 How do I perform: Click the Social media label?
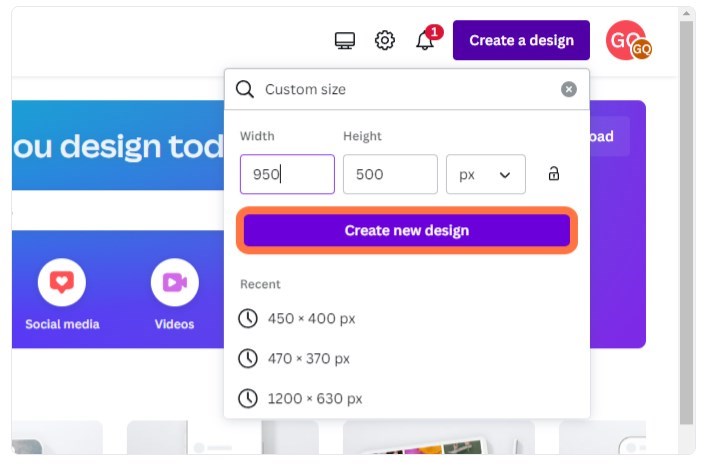pos(62,324)
